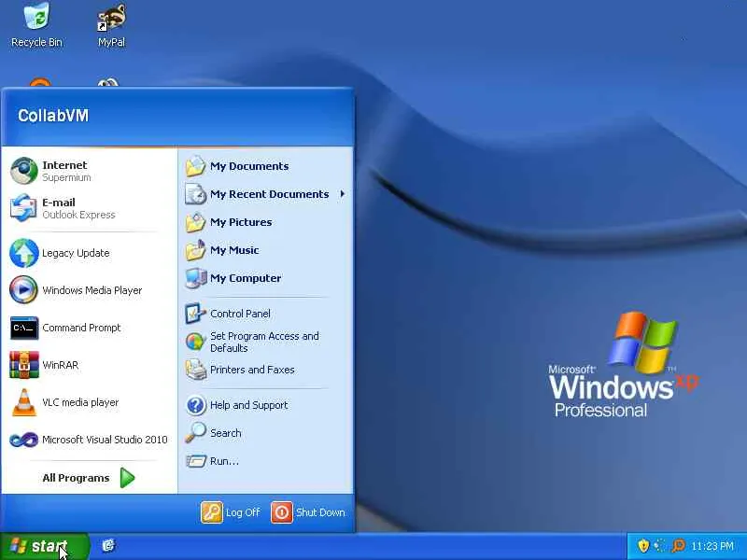Open the My Music folder icon

pyautogui.click(x=195, y=250)
